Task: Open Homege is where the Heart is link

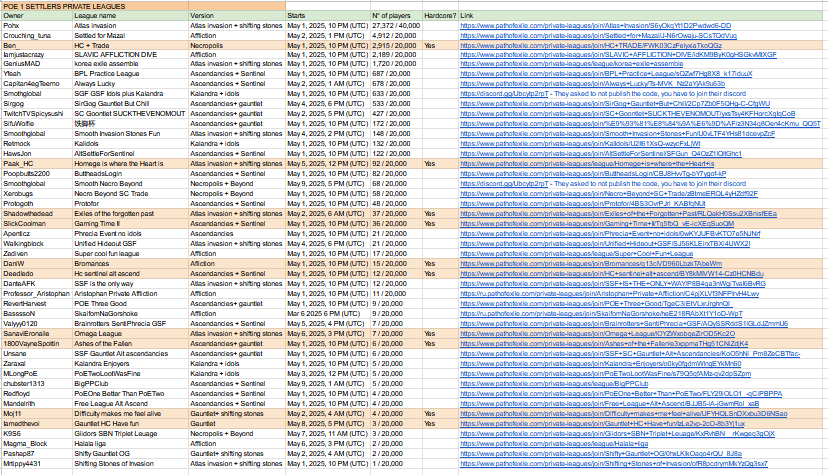Action: click(587, 164)
